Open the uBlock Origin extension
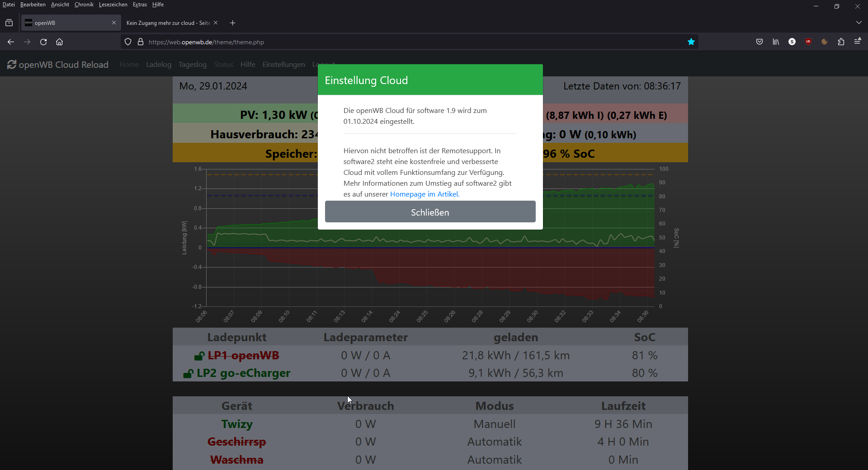This screenshot has height=470, width=868. pyautogui.click(x=808, y=42)
